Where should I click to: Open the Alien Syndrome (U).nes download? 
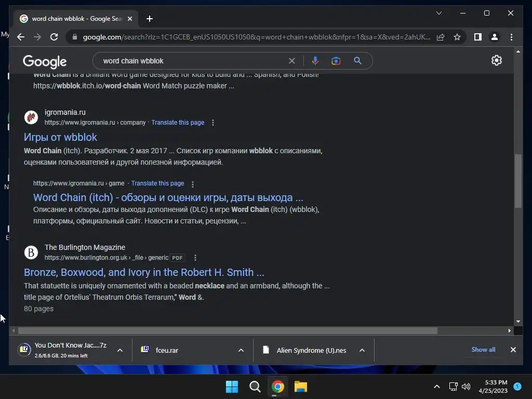point(307,350)
